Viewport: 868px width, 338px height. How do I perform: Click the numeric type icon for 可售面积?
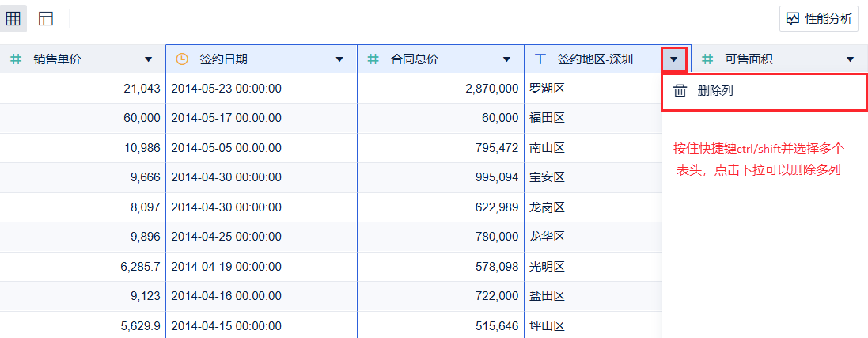pyautogui.click(x=707, y=59)
